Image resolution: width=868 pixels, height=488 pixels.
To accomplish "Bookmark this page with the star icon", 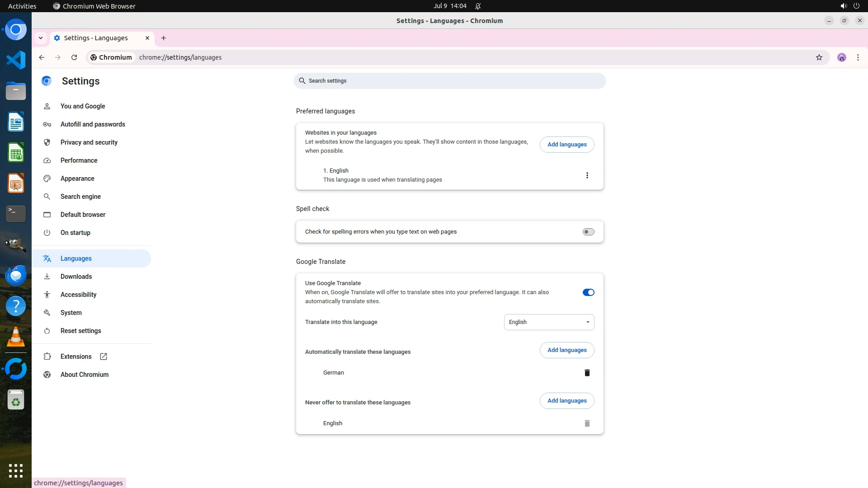I will [819, 57].
